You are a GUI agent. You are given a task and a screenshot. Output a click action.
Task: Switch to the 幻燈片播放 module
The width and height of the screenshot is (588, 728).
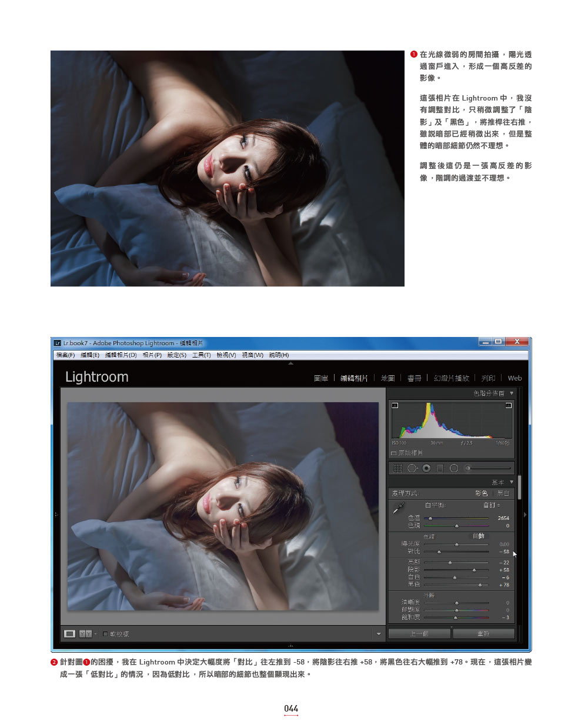tap(452, 378)
